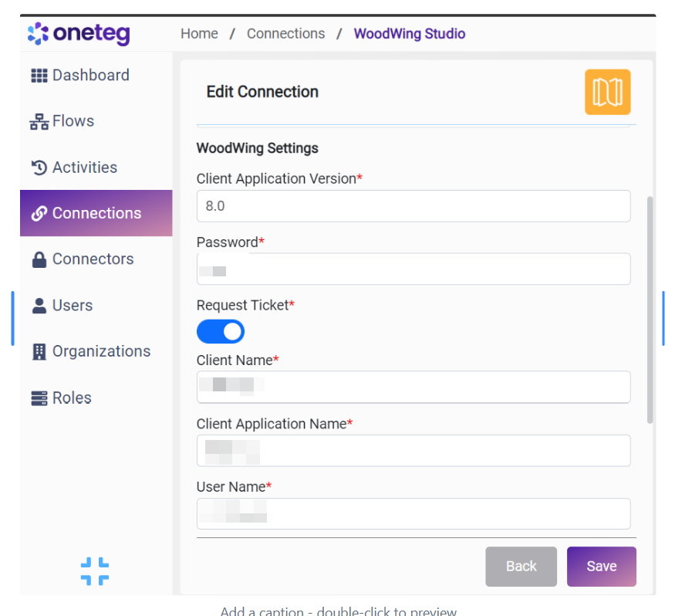Click the Roles server icon
Viewport: 692px width, 616px height.
click(x=39, y=398)
